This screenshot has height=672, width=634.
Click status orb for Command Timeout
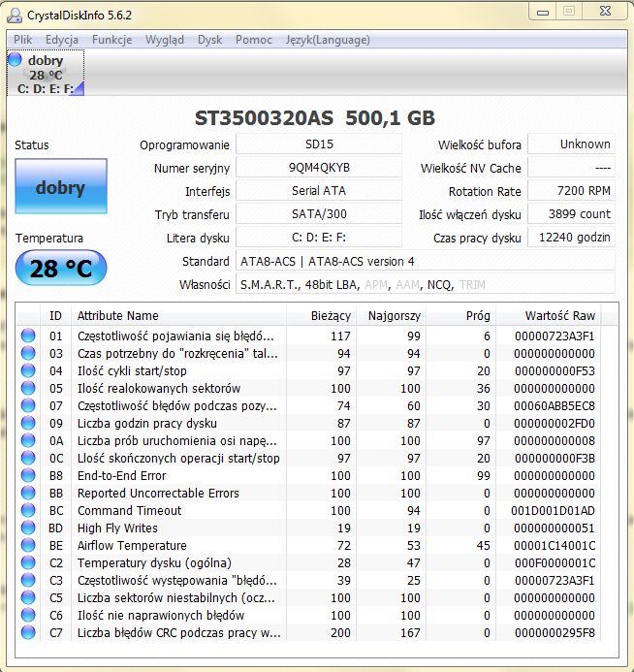28,510
